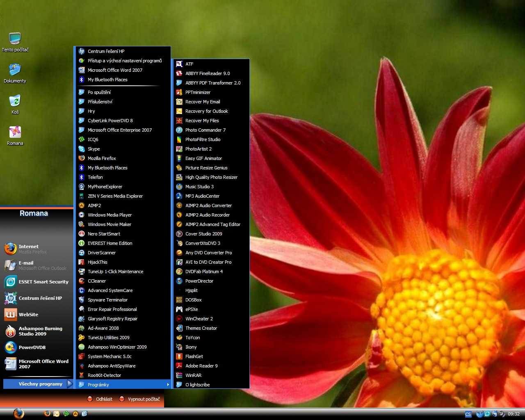
Task: Click the clock showing 09:32
Action: 514,414
